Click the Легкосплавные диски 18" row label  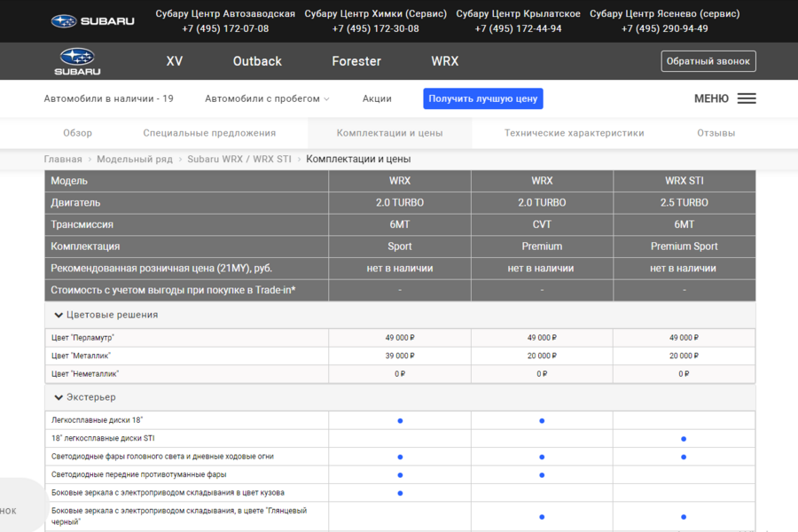click(97, 420)
